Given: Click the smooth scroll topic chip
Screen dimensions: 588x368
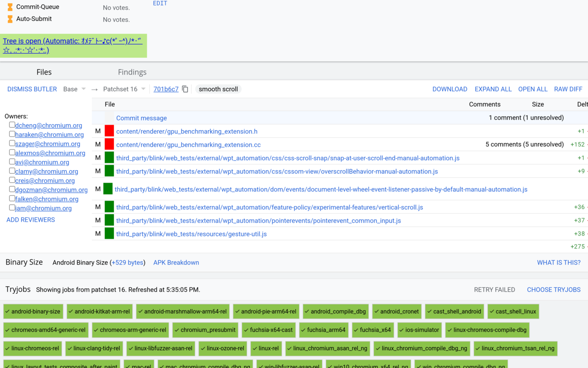Looking at the screenshot, I should (218, 89).
